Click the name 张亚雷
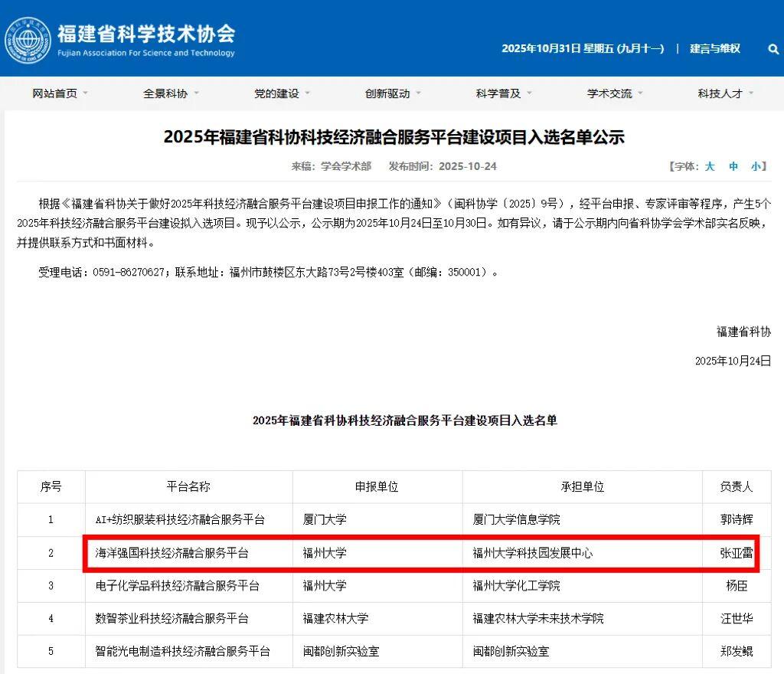784x674 pixels. point(737,553)
